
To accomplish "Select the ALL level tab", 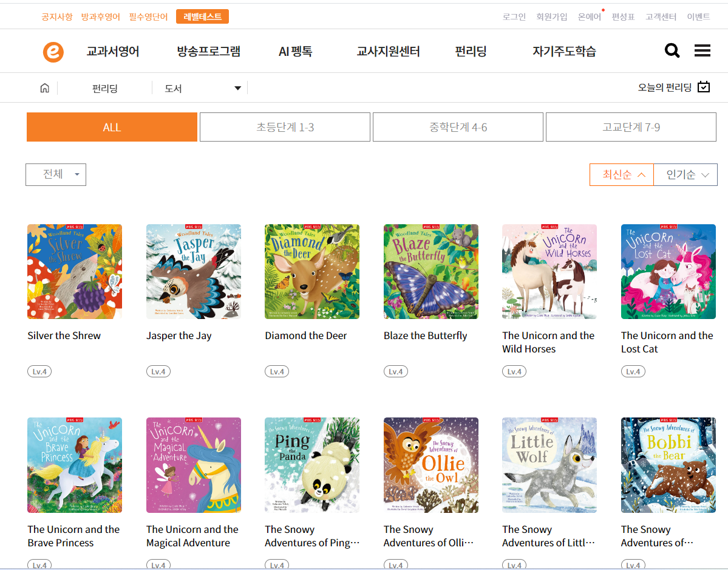I will tap(112, 127).
